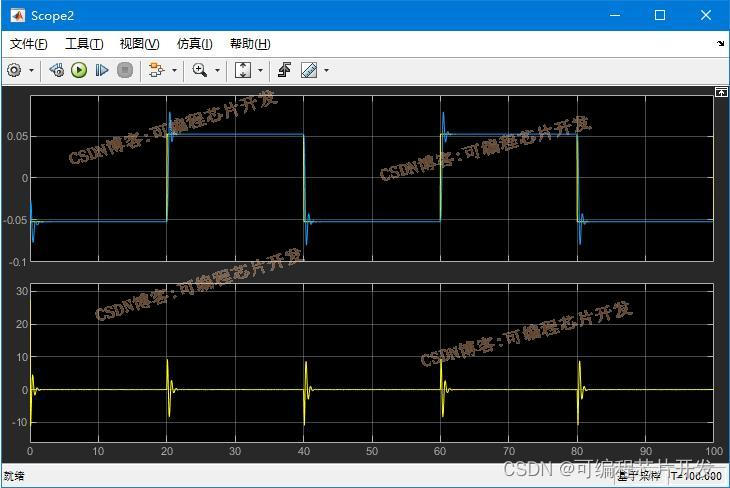Click the 基于采样 status bar label

pyautogui.click(x=639, y=475)
